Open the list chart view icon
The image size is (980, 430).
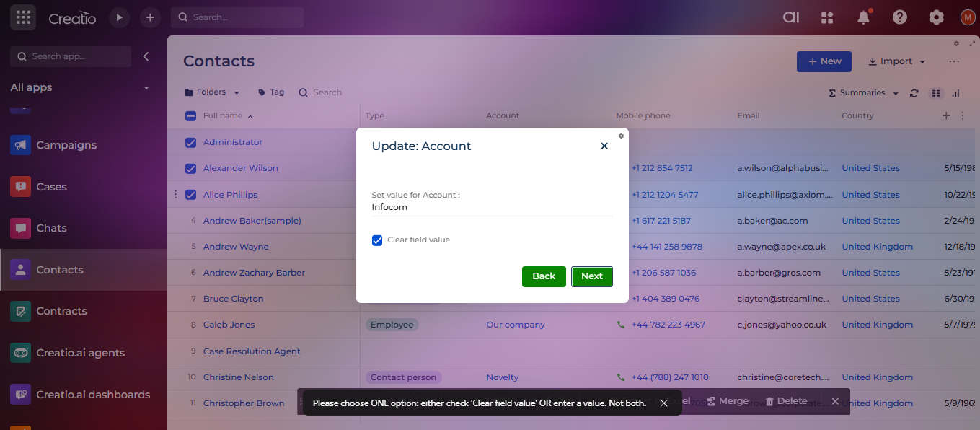click(x=955, y=93)
